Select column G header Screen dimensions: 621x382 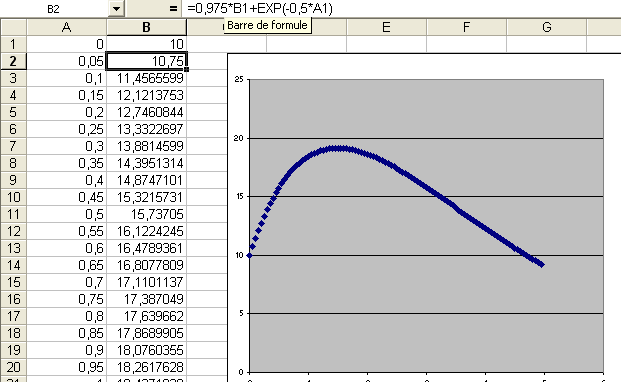click(547, 27)
